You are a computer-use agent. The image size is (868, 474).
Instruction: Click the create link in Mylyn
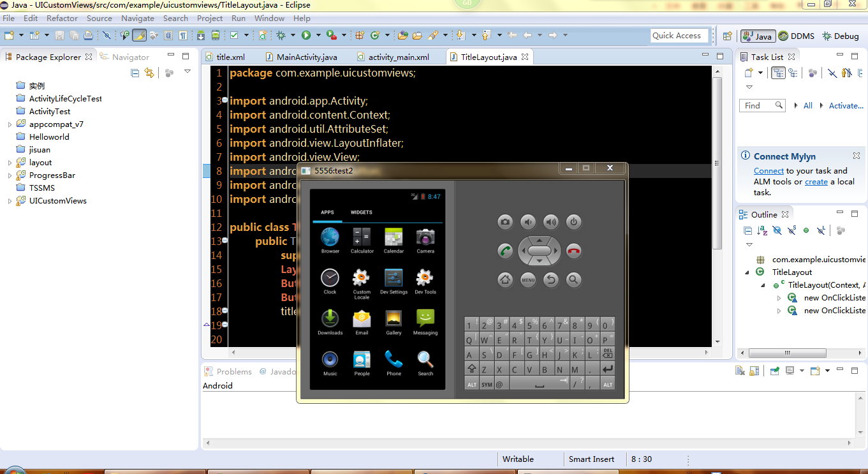(816, 182)
